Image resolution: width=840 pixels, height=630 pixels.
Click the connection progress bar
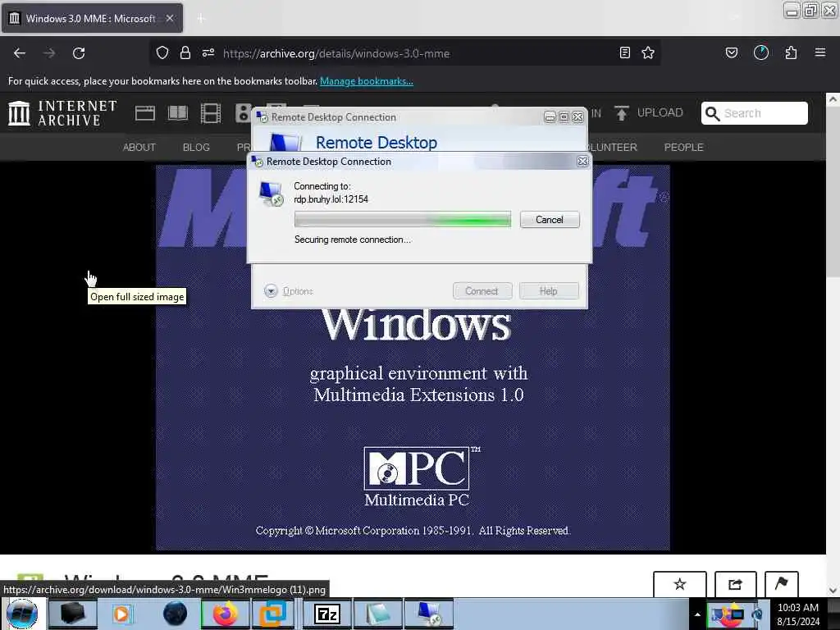tap(403, 220)
